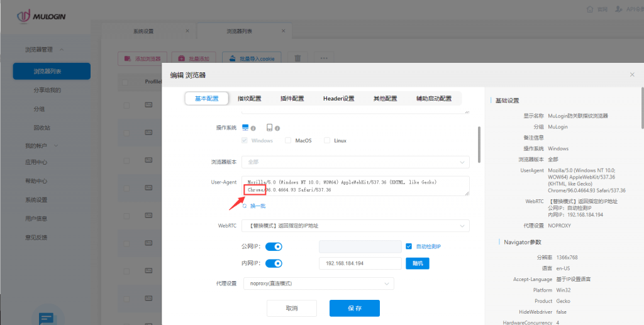Click the 换一批 link
644x325 pixels.
click(257, 206)
